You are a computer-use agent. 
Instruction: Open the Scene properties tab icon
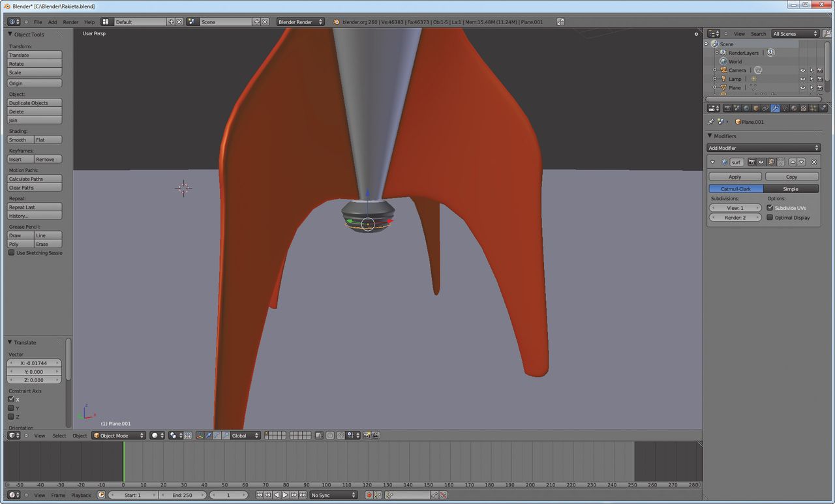[x=737, y=108]
